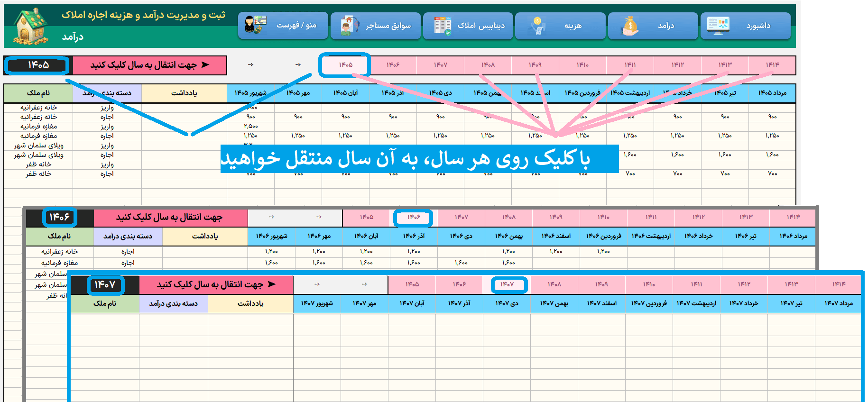Image resolution: width=868 pixels, height=402 pixels.
Task: Click the tenant icon on سوابق مستاجر
Action: click(350, 26)
